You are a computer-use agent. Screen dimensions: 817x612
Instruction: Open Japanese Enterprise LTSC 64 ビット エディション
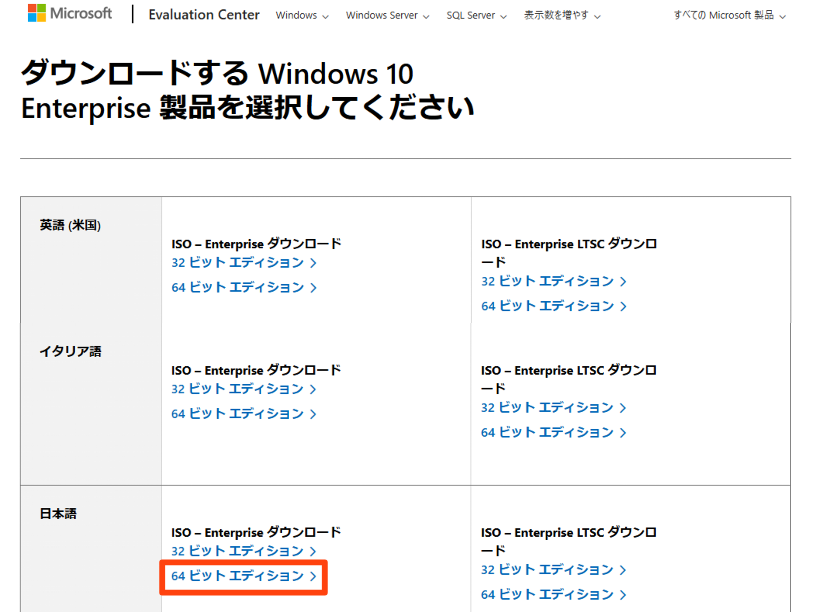coord(553,595)
